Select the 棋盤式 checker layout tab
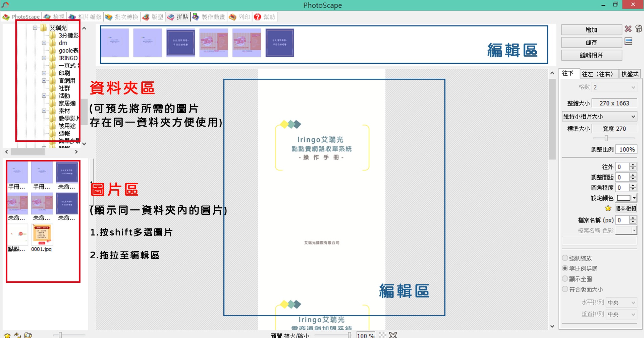The height and width of the screenshot is (338, 644). point(630,74)
